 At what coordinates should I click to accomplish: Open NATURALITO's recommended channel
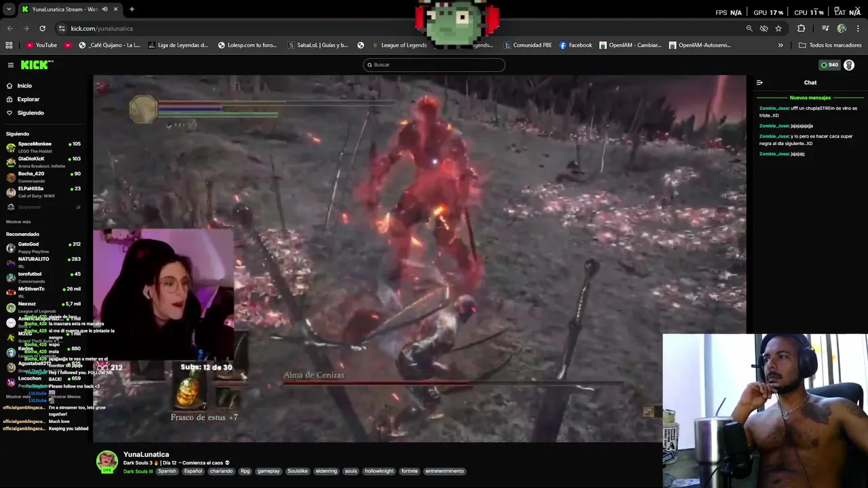43,262
